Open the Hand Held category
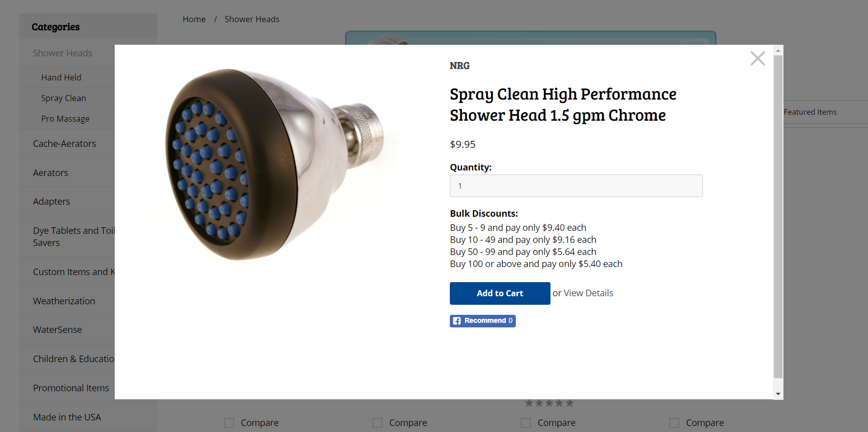This screenshot has width=868, height=432. click(x=61, y=77)
